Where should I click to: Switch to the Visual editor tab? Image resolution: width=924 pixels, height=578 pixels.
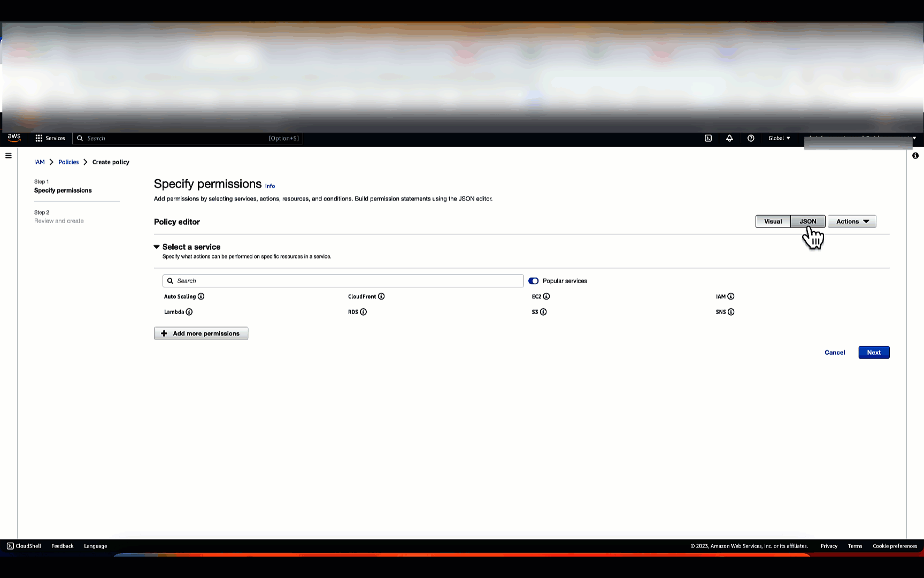tap(773, 222)
